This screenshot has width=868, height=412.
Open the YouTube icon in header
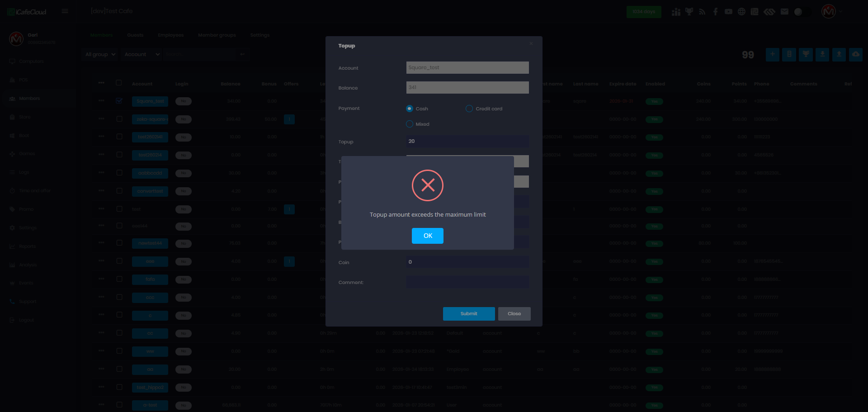coord(728,12)
